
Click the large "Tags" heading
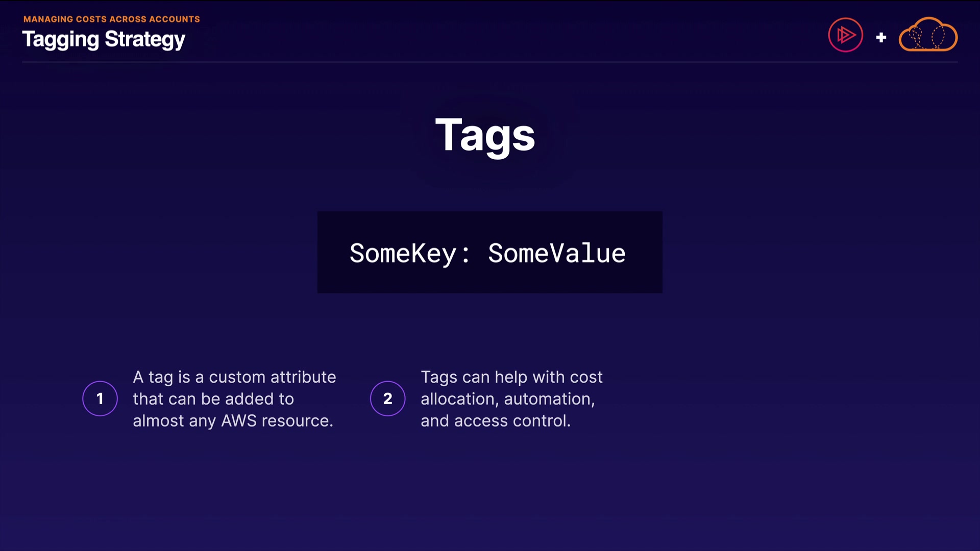[x=485, y=135]
